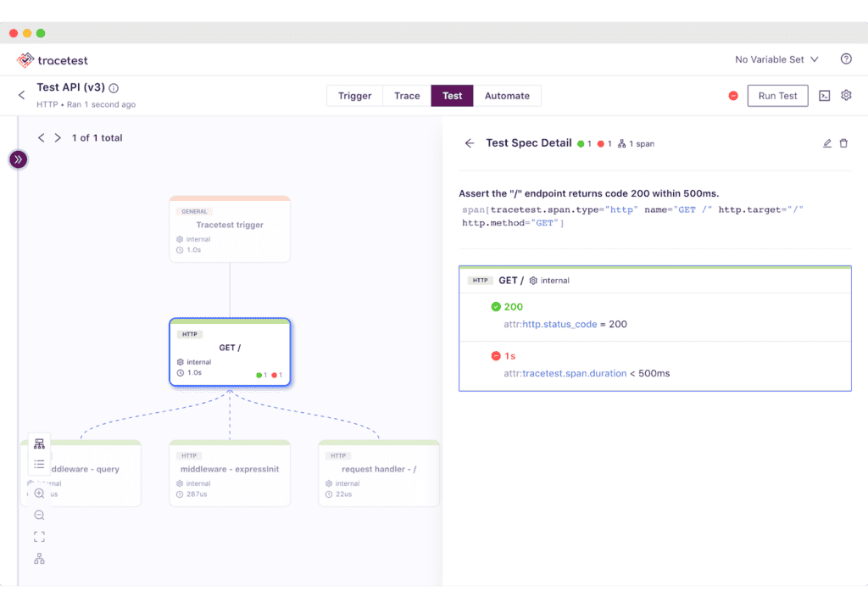Open the Automate tab
The width and height of the screenshot is (868, 608).
pyautogui.click(x=507, y=96)
